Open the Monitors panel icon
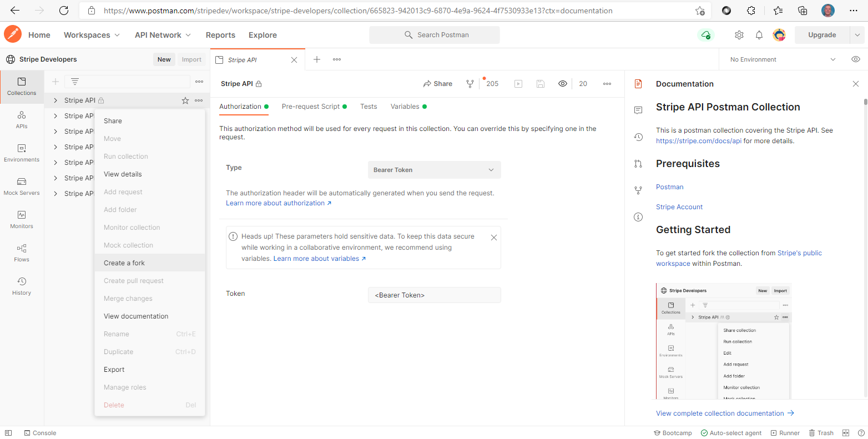The image size is (868, 439). (x=21, y=219)
